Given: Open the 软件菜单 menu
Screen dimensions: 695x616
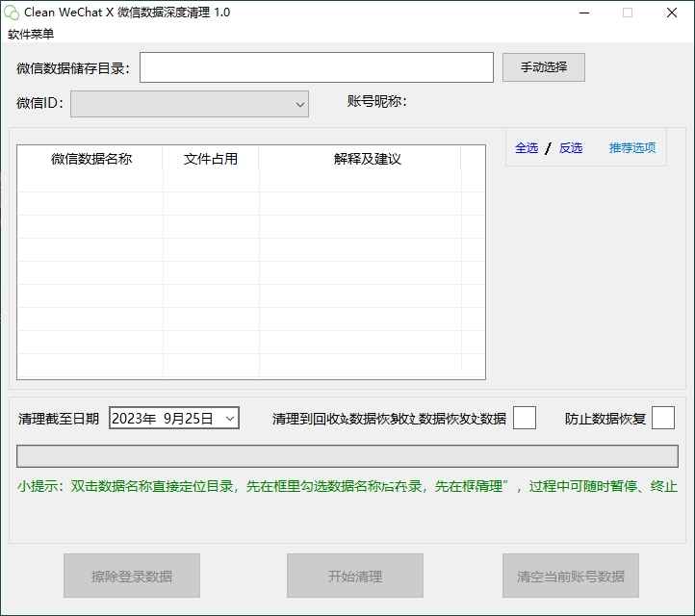Looking at the screenshot, I should pos(31,34).
